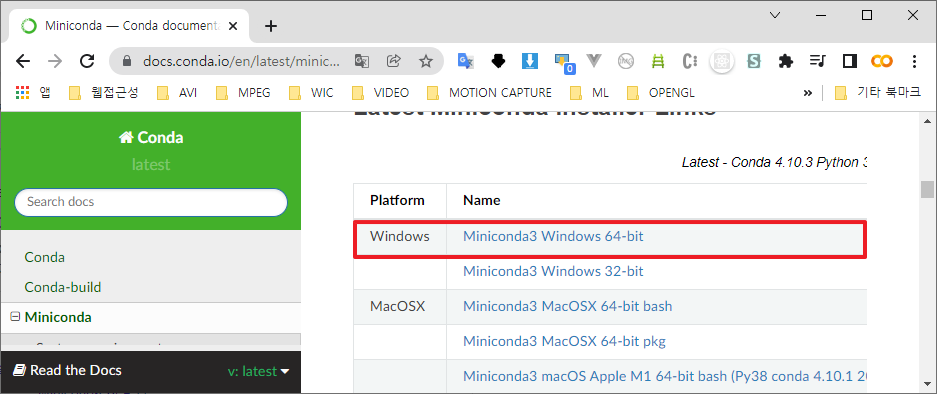Open the WIC bookmark folder
The height and width of the screenshot is (394, 937).
311,93
